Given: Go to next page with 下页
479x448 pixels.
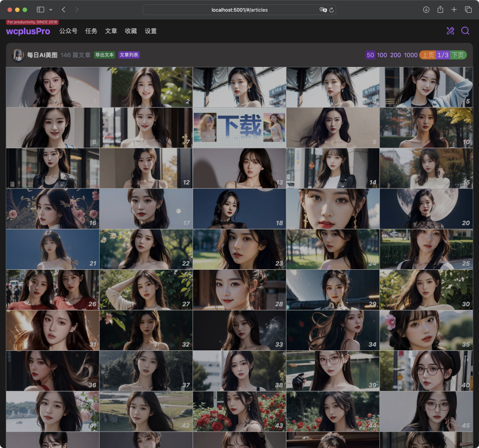Looking at the screenshot, I should pos(458,55).
